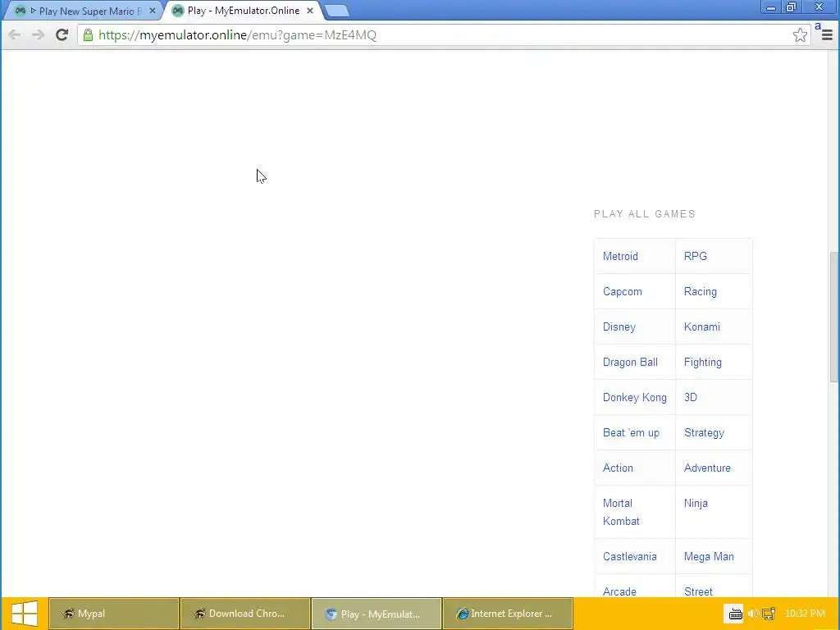Open Strategy games link
This screenshot has height=630, width=840.
coord(704,433)
